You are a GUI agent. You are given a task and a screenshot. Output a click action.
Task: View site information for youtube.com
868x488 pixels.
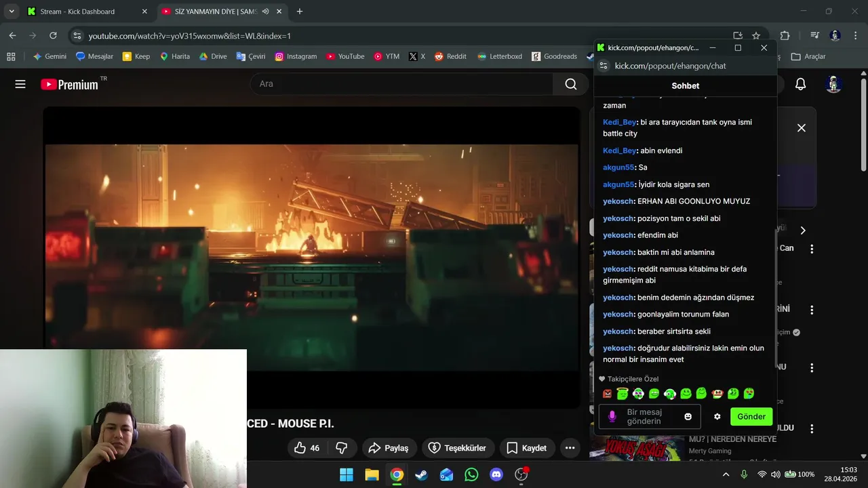point(77,35)
